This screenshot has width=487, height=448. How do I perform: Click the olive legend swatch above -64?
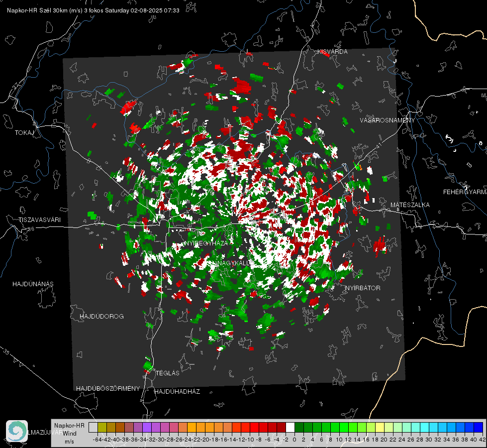[102, 427]
